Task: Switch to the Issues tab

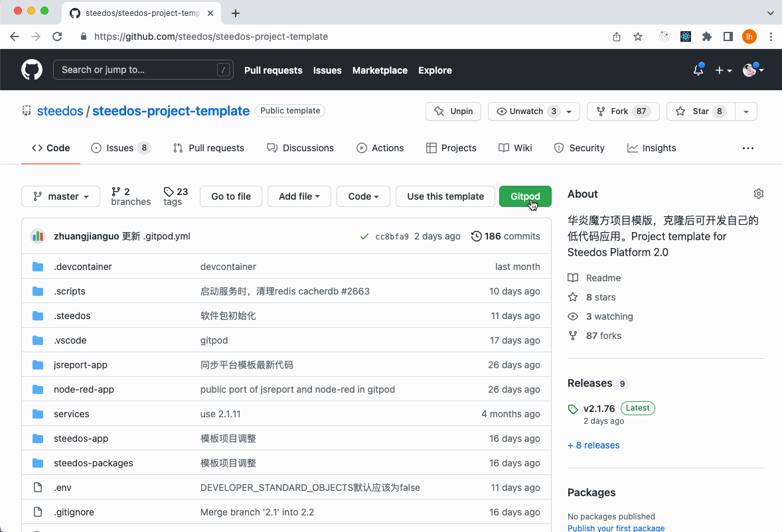Action: click(x=120, y=148)
